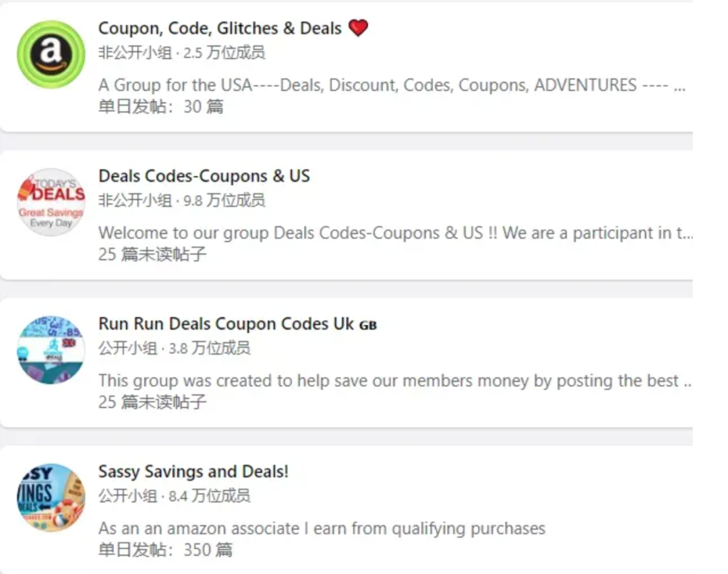Open Sassy Savings and Deals! group title
Image resolution: width=728 pixels, height=574 pixels.
tap(193, 471)
